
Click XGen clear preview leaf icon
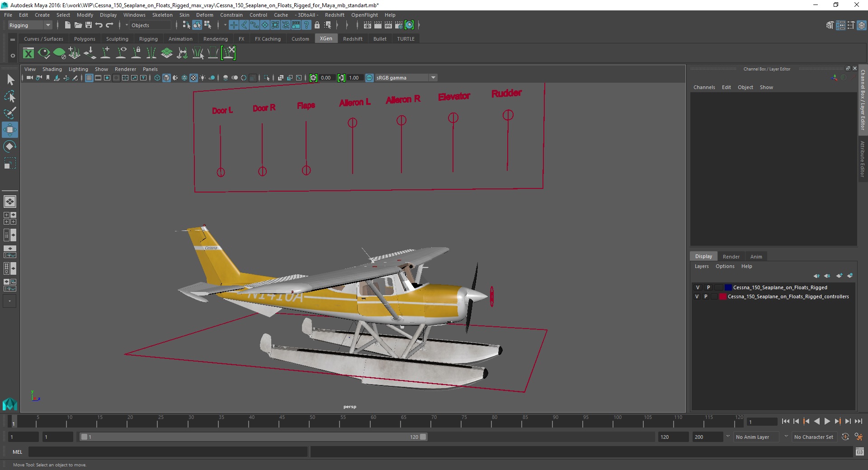[x=59, y=53]
